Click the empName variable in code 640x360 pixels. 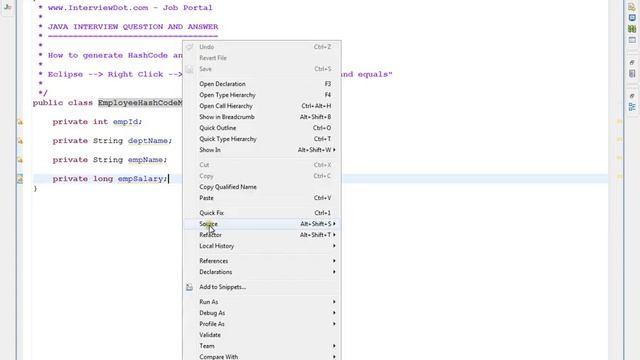[145, 160]
